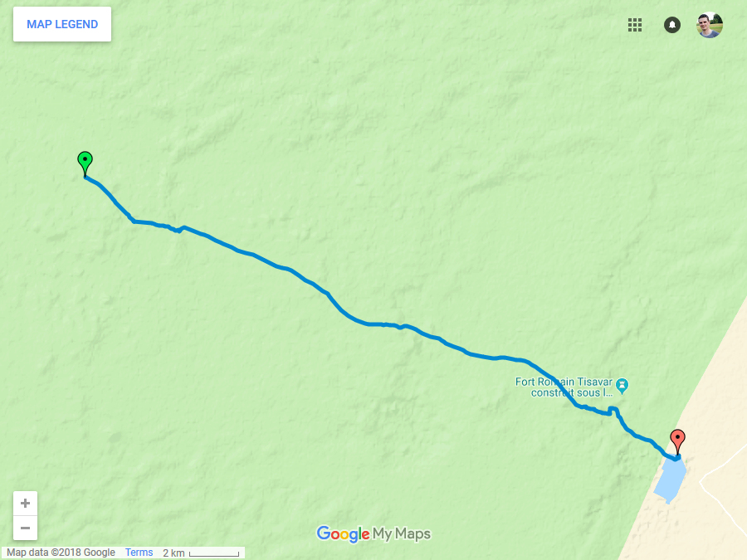
Task: Click the route's small loop near Fort Romain Tisavar
Action: pyautogui.click(x=613, y=411)
